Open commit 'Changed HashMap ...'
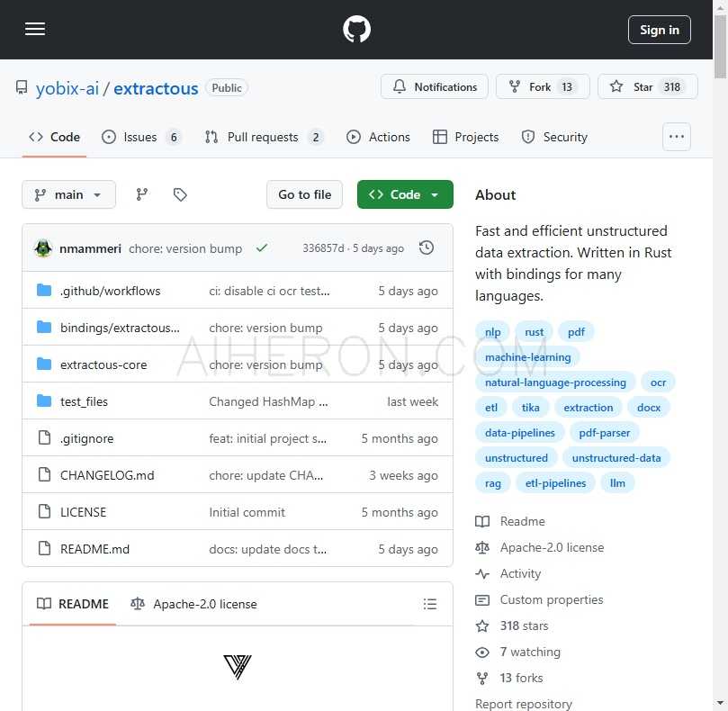Screen dimensions: 728x711 click(x=268, y=401)
